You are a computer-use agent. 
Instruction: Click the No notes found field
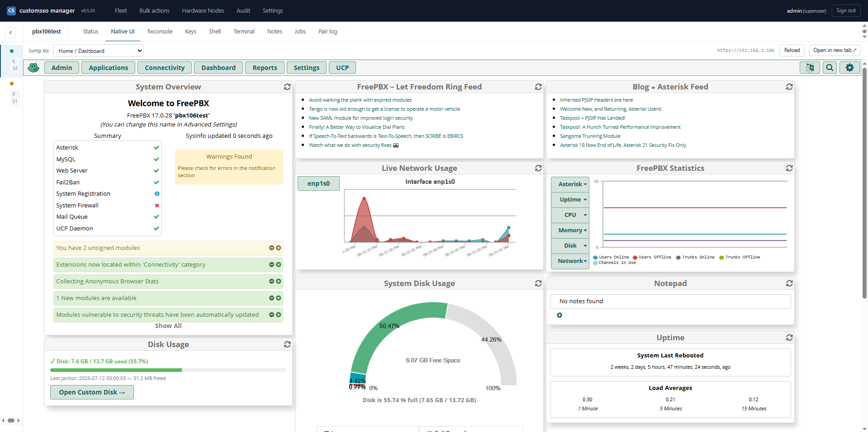click(x=670, y=301)
